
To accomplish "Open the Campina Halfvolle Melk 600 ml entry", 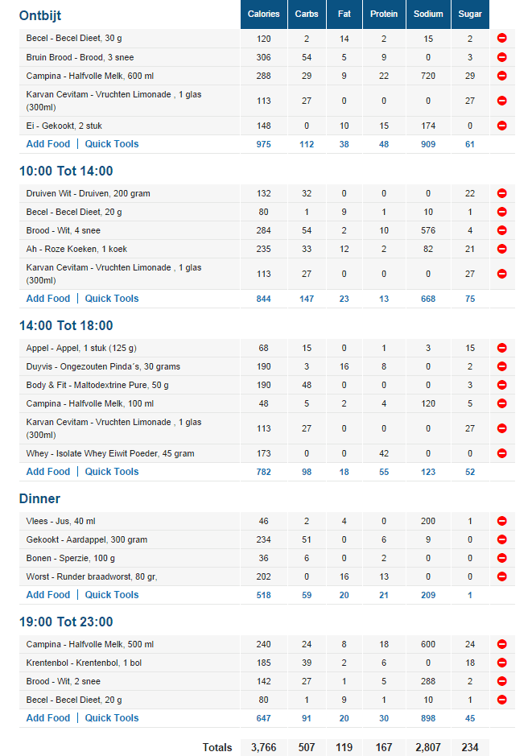I will pos(90,76).
